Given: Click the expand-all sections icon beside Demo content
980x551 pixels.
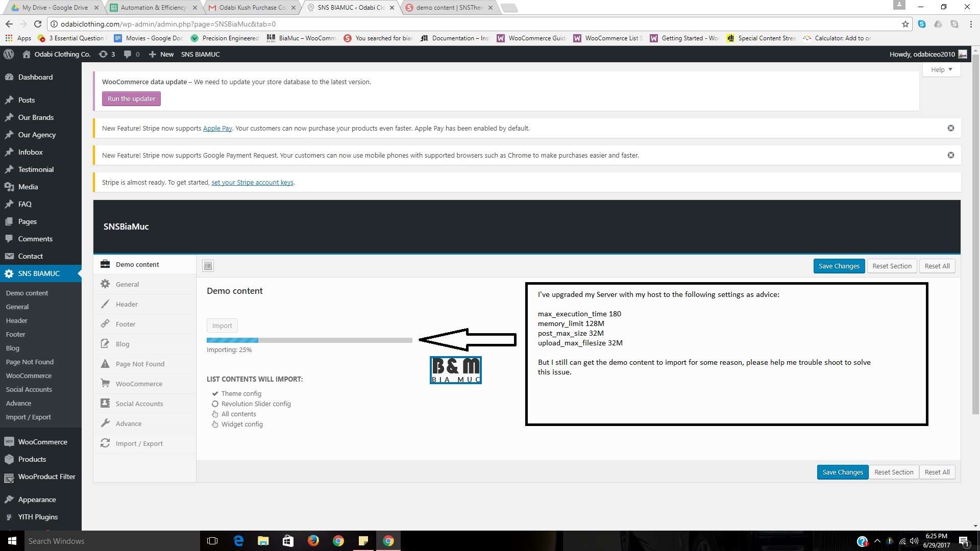Looking at the screenshot, I should point(208,266).
